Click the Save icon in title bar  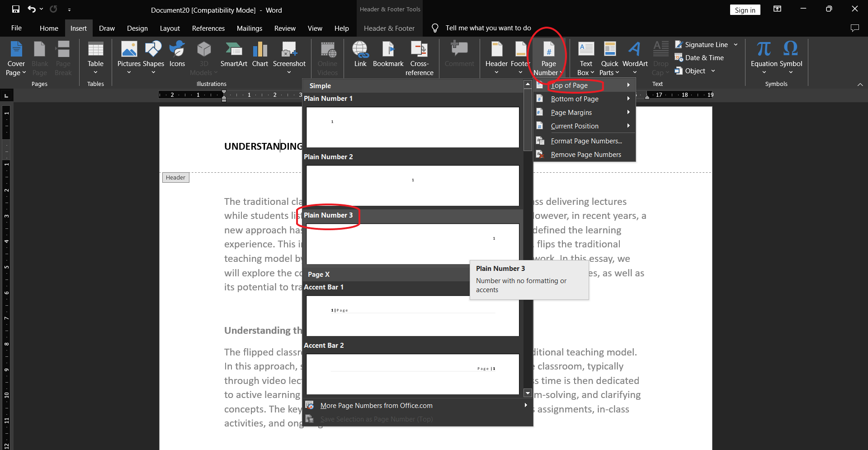pos(16,9)
